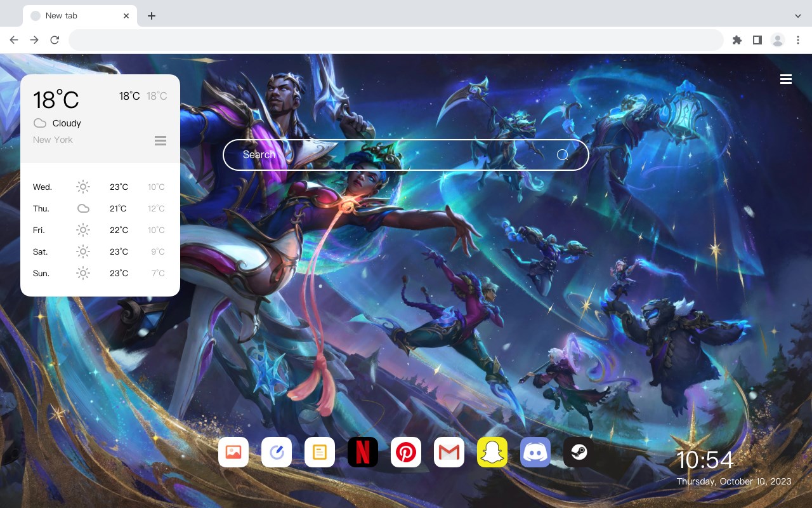Screen dimensions: 812x508
Task: Reload the current page
Action: click(x=55, y=40)
